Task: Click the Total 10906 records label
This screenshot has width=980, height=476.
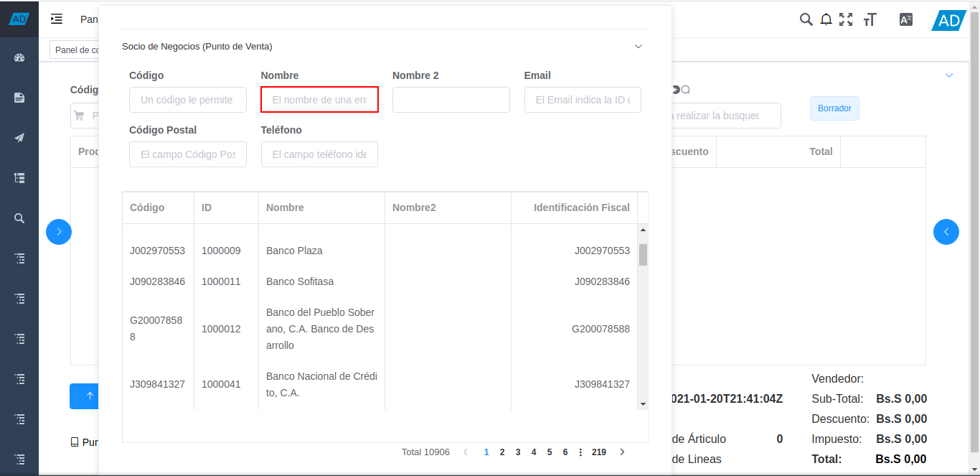Action: coord(425,452)
